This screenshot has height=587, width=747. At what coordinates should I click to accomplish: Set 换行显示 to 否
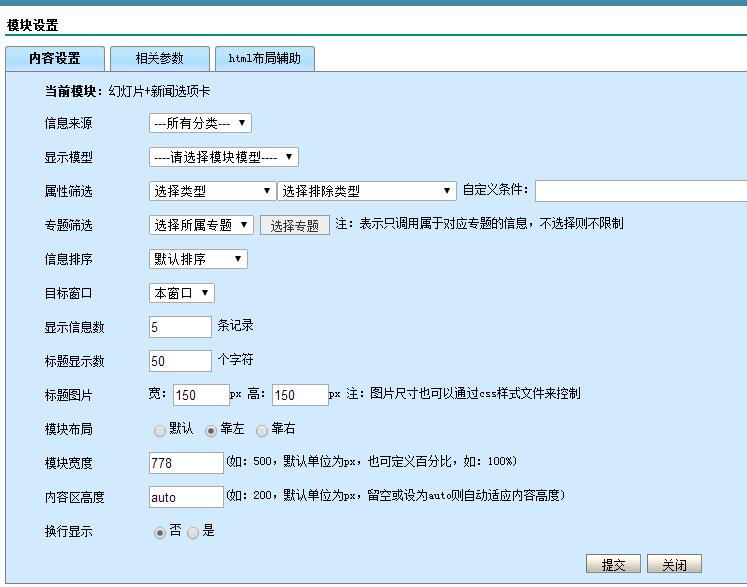coord(160,533)
